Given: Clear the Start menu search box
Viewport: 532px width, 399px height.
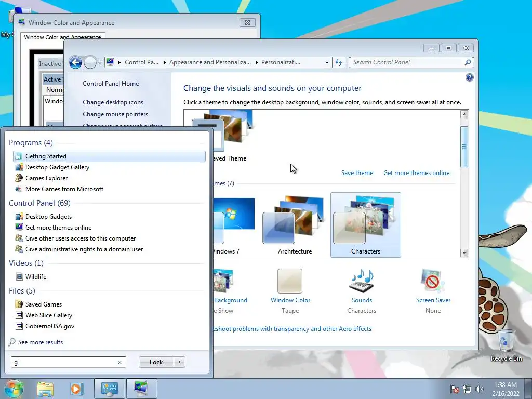Looking at the screenshot, I should click(x=119, y=362).
